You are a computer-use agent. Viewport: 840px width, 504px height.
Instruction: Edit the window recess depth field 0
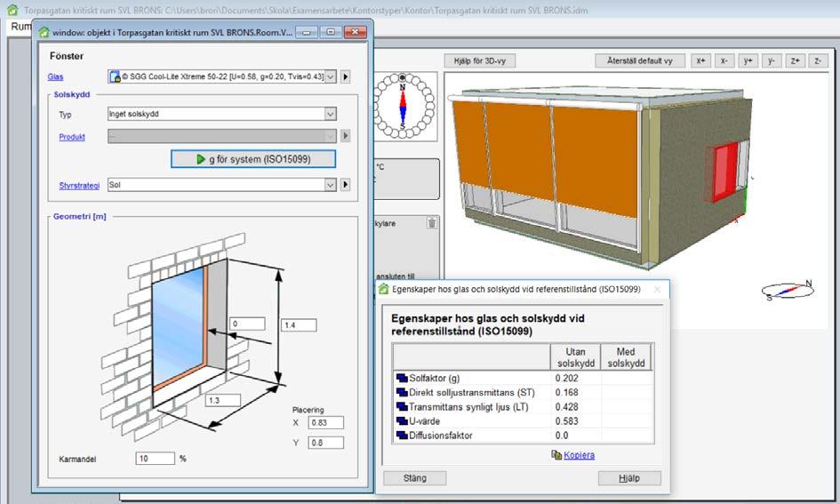coord(247,324)
